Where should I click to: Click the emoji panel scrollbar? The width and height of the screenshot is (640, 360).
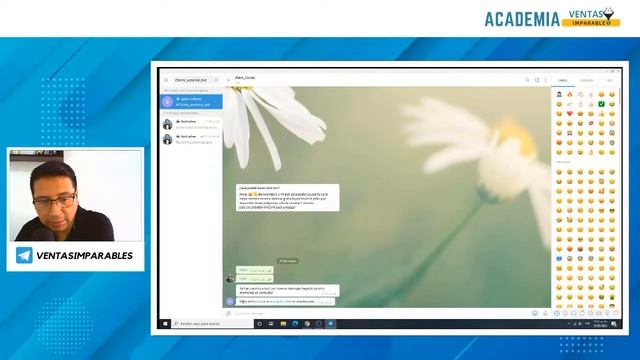tap(620, 96)
